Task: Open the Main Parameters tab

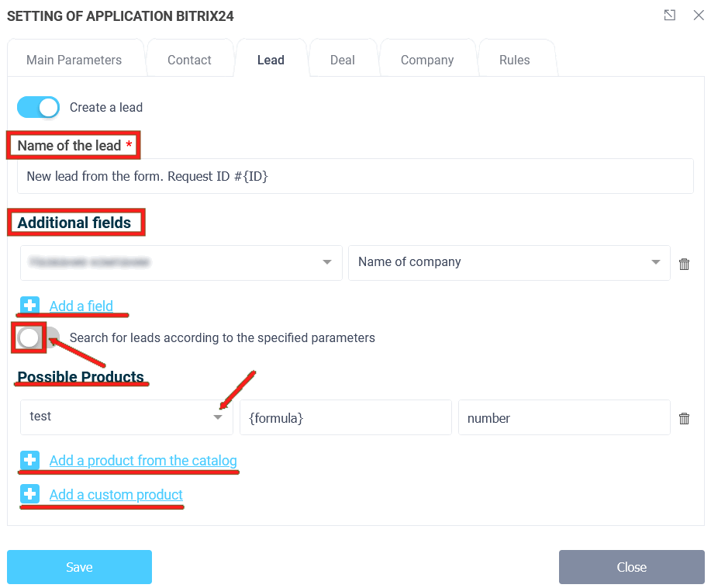Action: coord(75,59)
